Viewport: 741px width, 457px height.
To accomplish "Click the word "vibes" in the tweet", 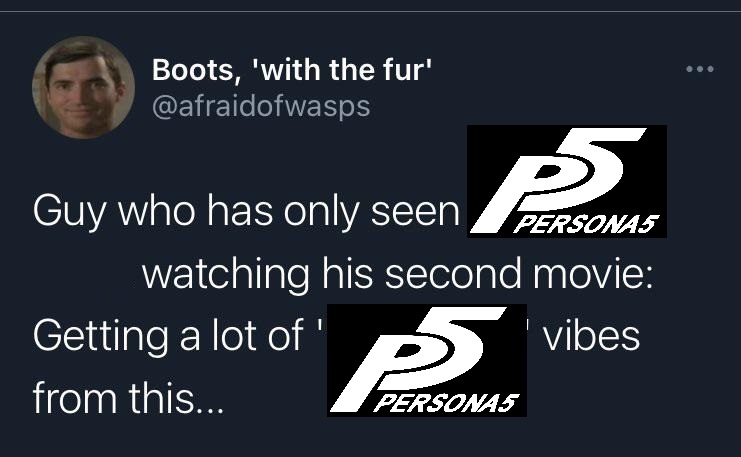I will click(591, 335).
